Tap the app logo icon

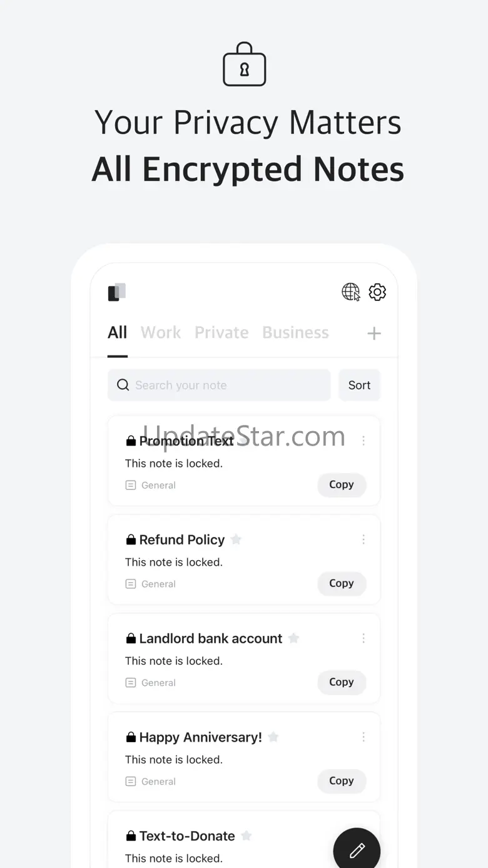pos(117,292)
